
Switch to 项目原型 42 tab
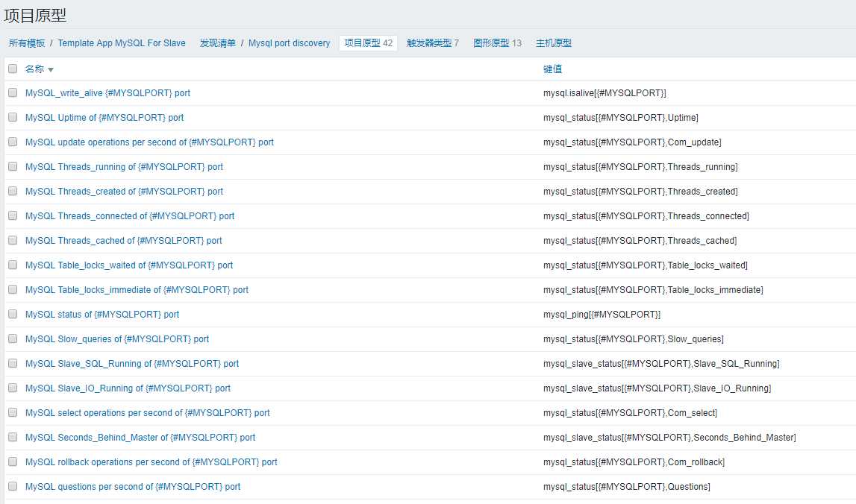(x=369, y=43)
